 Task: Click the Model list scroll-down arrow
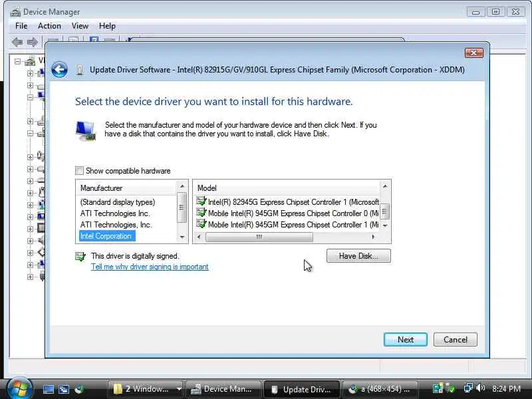pyautogui.click(x=385, y=225)
